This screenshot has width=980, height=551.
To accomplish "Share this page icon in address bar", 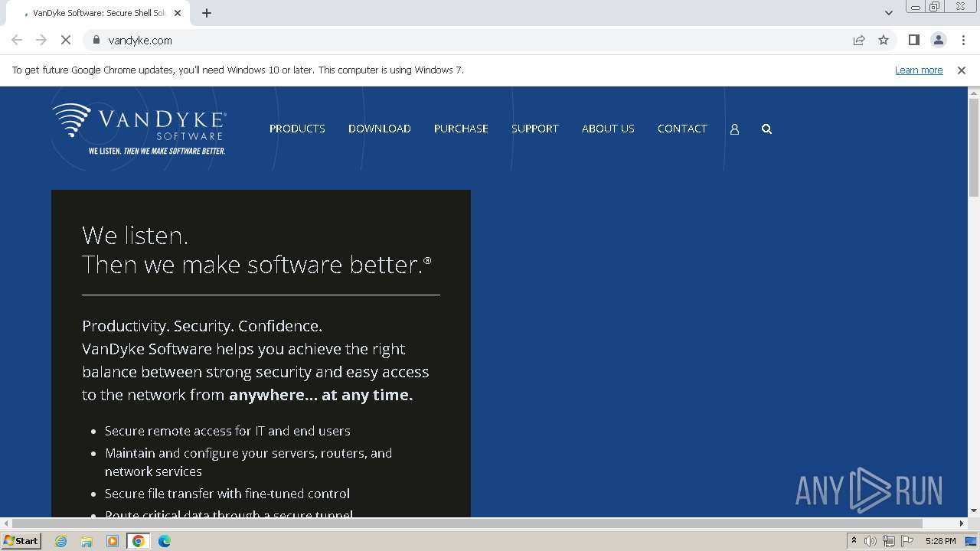I will click(x=859, y=40).
